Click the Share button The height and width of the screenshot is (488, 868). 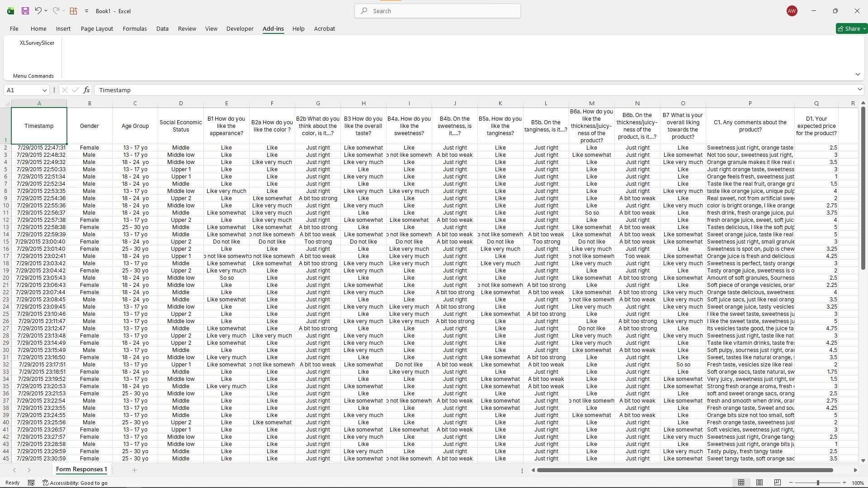pyautogui.click(x=851, y=28)
